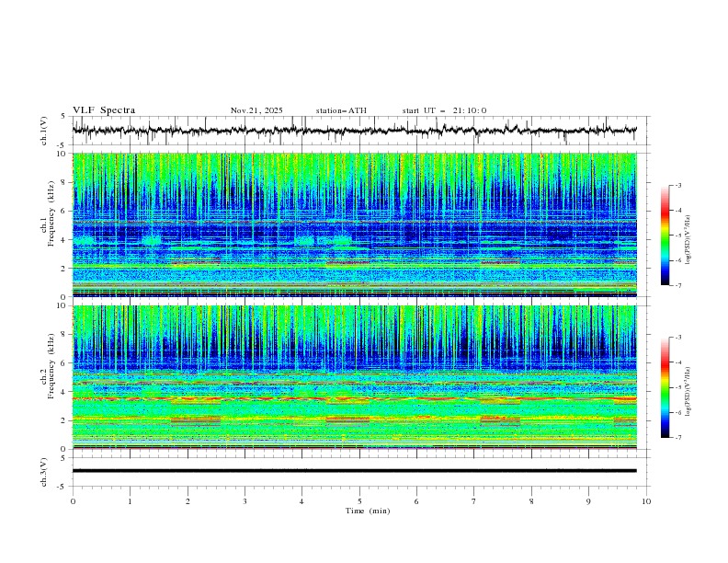
Task: Click the 'VLF Spectra' title text
Action: point(104,110)
